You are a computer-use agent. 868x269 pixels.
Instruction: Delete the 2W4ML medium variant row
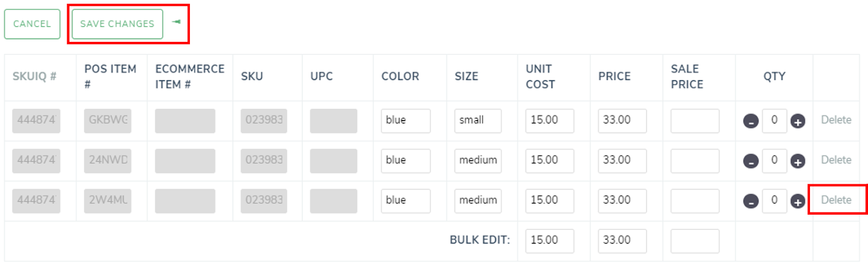click(835, 200)
